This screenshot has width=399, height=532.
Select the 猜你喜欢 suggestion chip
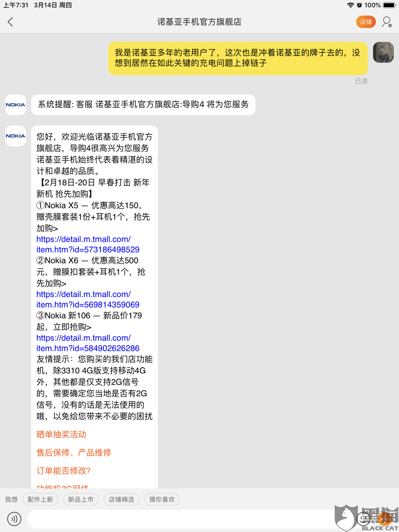coord(162,499)
